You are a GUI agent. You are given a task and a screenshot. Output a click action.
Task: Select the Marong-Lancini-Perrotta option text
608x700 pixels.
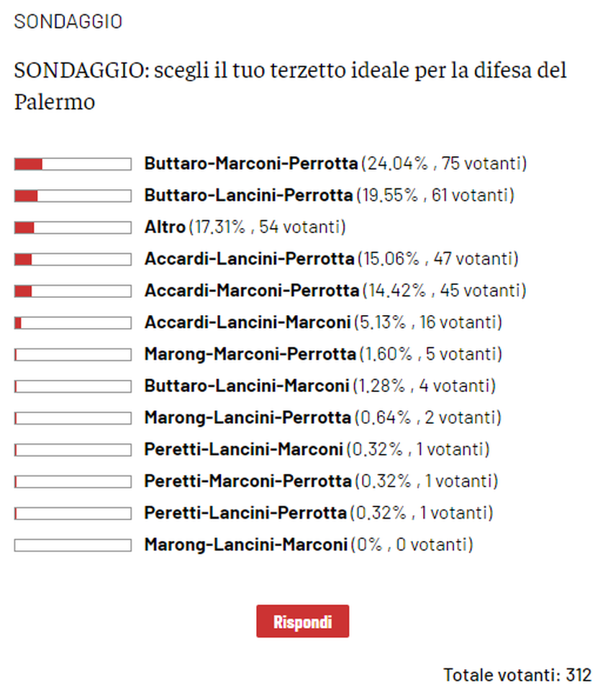tap(248, 417)
